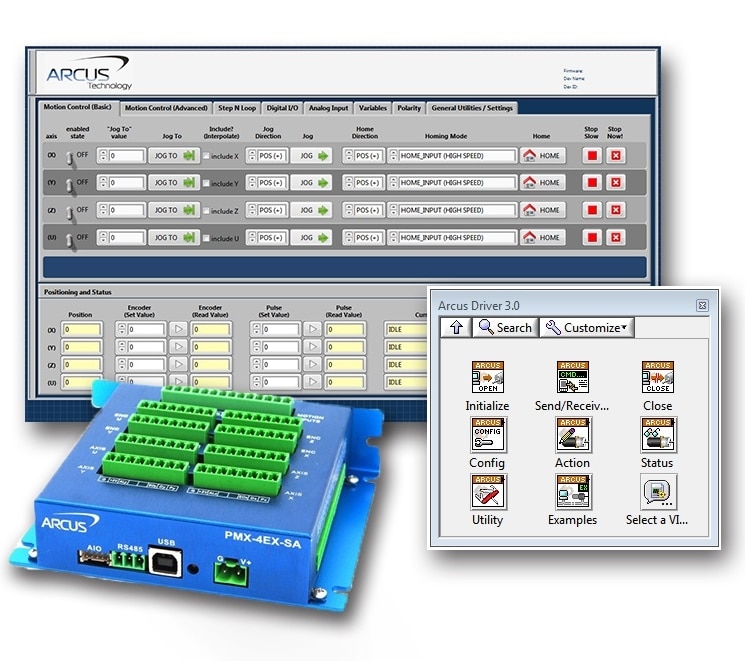The width and height of the screenshot is (745, 661).
Task: Open the Close VI icon in palette
Action: point(658,377)
